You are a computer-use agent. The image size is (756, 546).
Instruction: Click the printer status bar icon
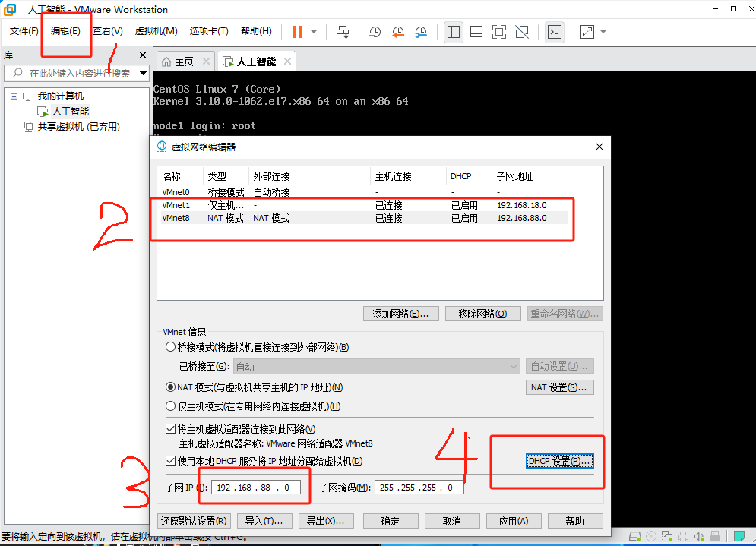tap(683, 536)
